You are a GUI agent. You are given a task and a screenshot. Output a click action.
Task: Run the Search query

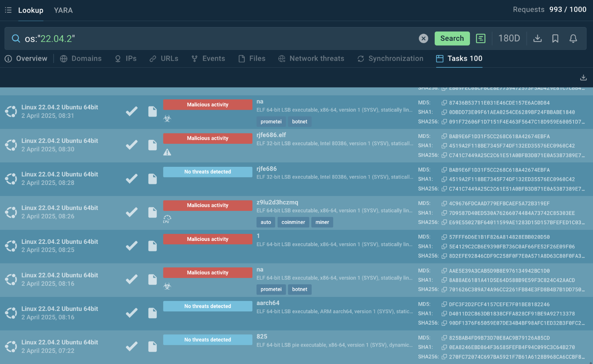452,38
